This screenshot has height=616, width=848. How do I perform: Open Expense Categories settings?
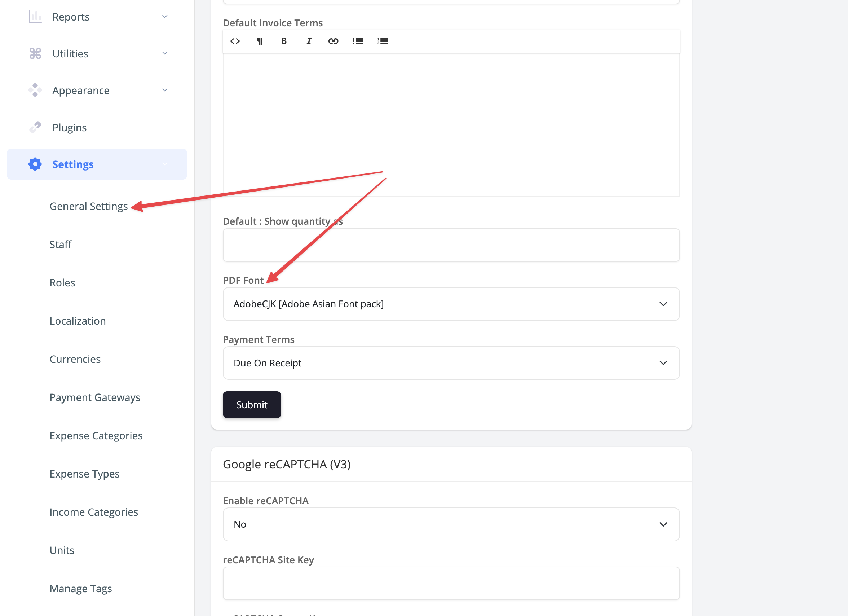point(96,436)
